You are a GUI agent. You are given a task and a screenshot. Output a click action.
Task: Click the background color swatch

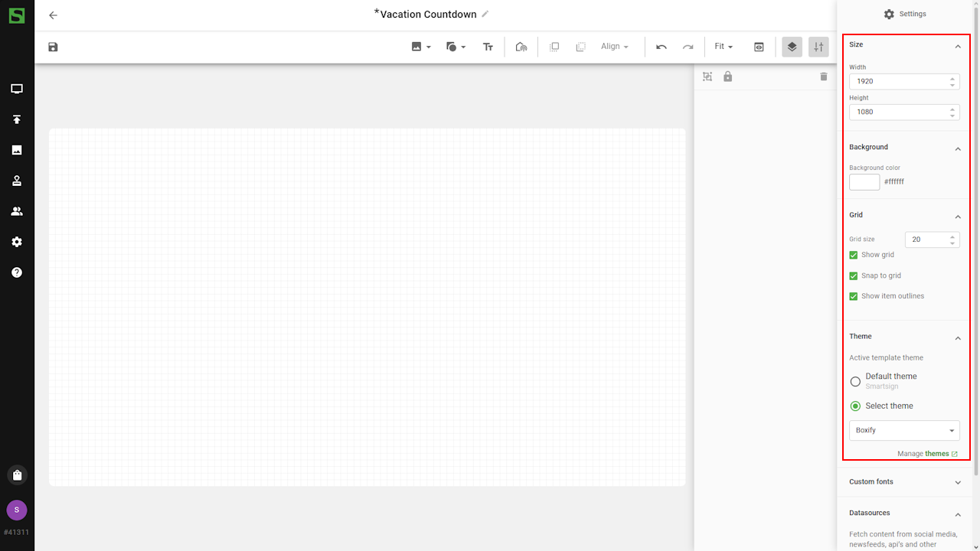864,182
